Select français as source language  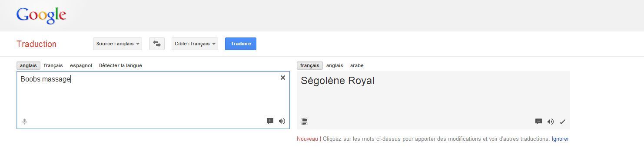pyautogui.click(x=53, y=65)
